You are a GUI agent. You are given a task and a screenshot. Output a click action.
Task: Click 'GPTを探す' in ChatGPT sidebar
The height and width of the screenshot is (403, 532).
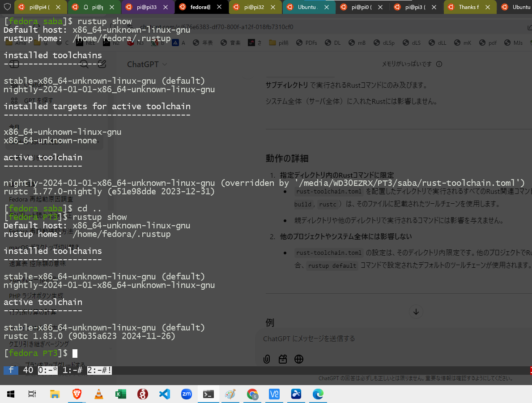click(32, 100)
